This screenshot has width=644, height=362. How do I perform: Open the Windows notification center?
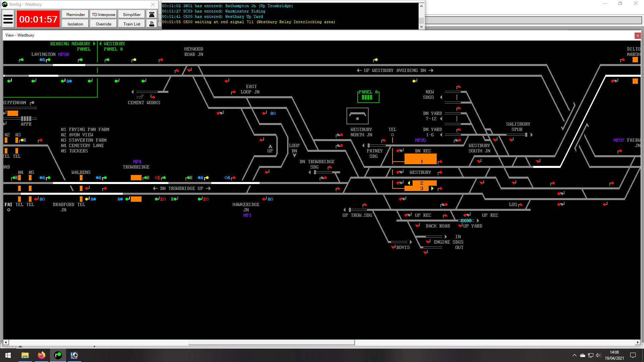633,355
